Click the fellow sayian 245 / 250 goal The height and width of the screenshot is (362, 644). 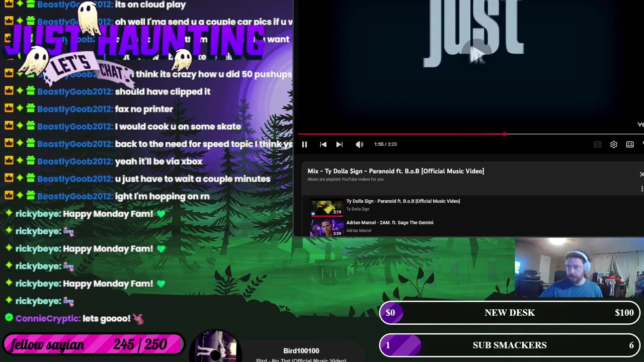[x=94, y=344]
